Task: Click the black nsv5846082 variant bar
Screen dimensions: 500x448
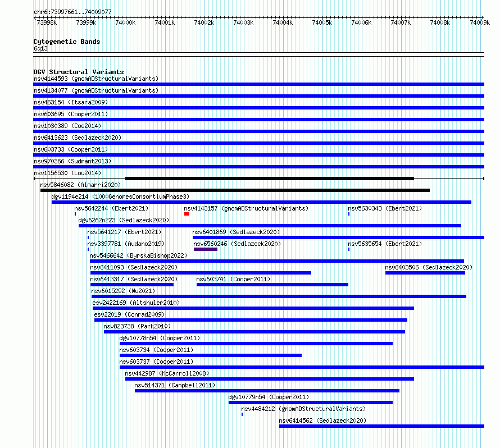Action: coord(235,190)
